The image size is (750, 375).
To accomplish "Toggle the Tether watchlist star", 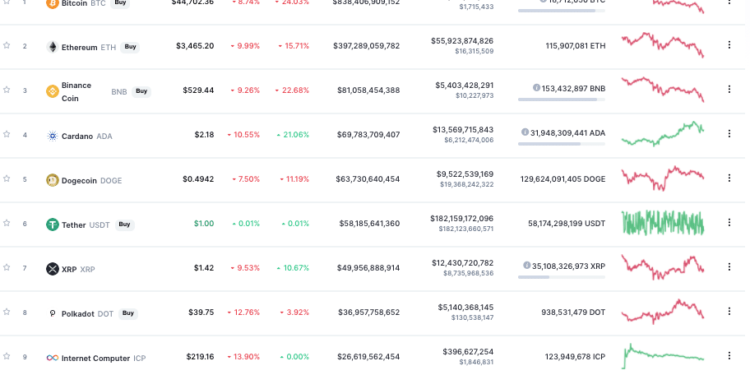I will [x=7, y=223].
